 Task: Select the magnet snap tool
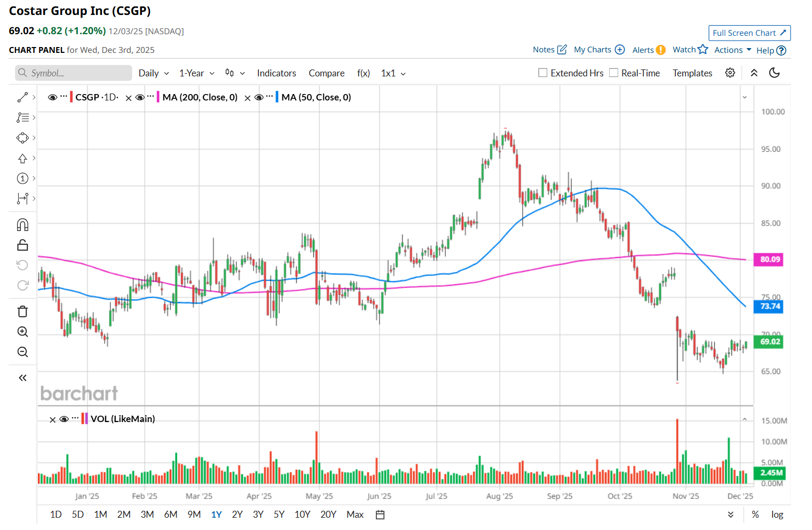(22, 225)
